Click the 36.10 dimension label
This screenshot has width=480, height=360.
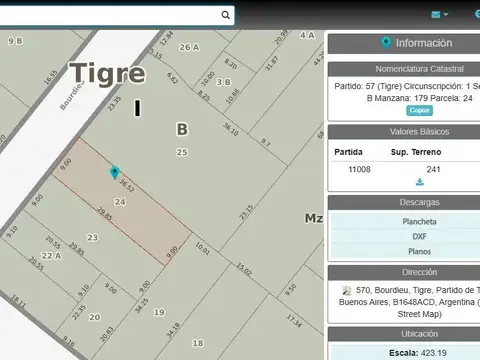click(231, 129)
